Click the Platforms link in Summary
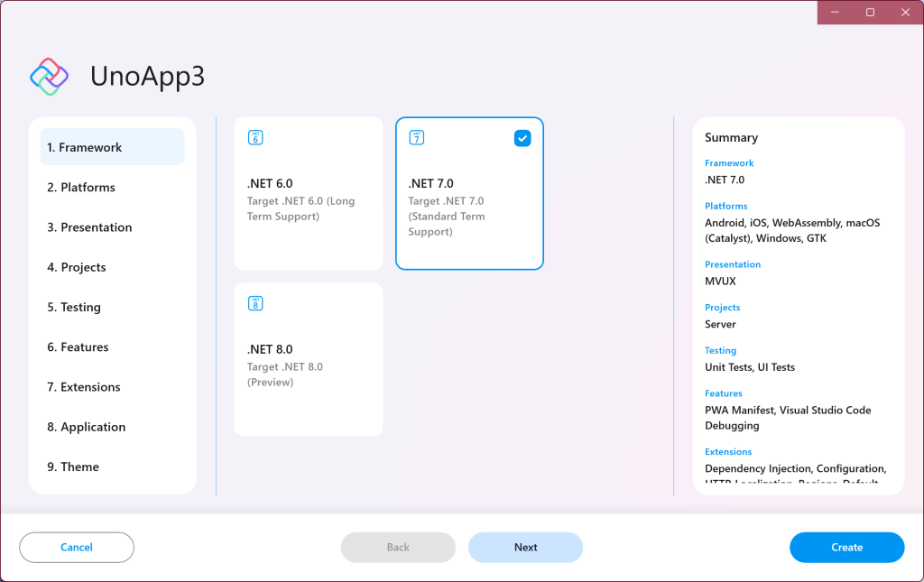This screenshot has height=582, width=924. [725, 206]
